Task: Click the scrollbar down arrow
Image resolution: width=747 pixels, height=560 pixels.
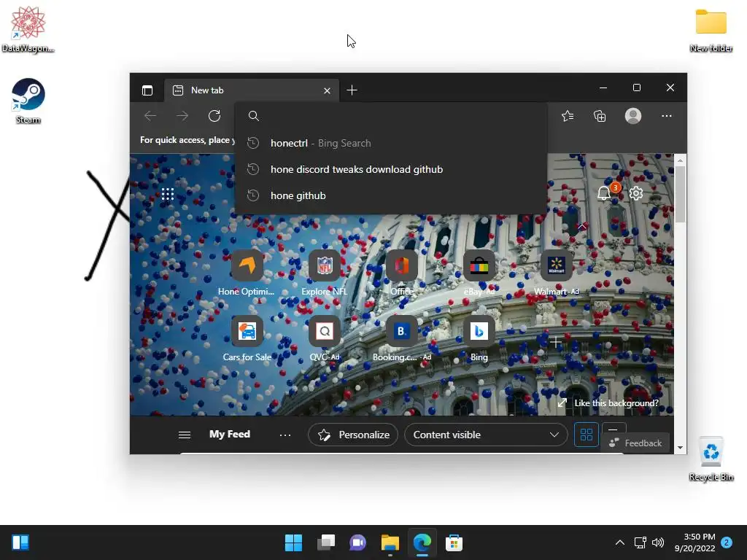Action: click(681, 448)
